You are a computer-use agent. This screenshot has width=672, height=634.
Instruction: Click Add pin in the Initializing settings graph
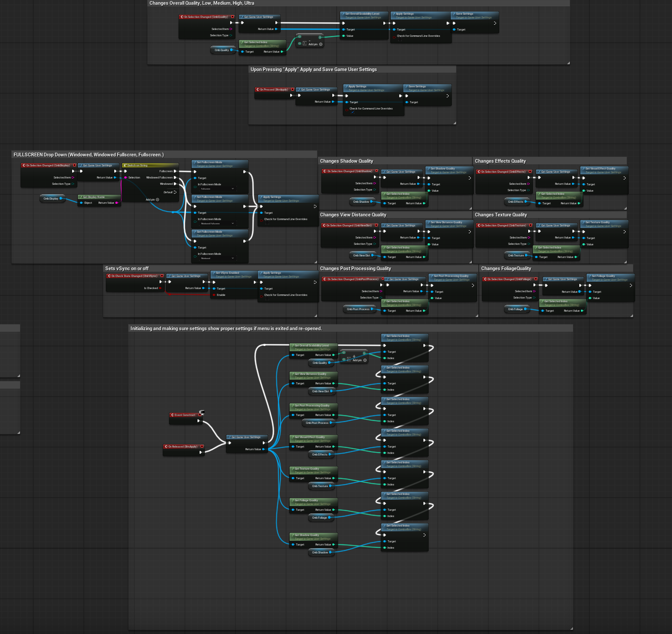click(360, 360)
